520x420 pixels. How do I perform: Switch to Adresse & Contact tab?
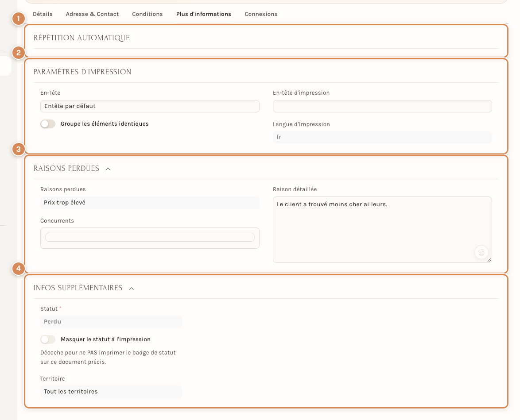tap(92, 14)
